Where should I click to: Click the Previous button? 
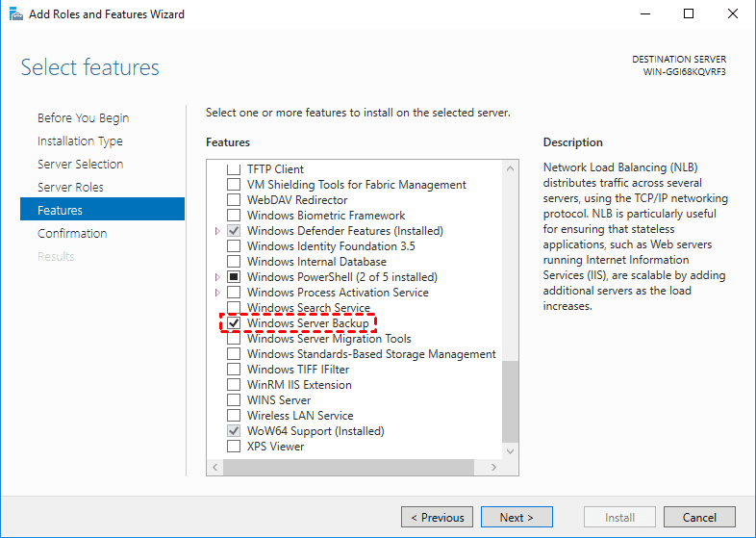pyautogui.click(x=437, y=517)
